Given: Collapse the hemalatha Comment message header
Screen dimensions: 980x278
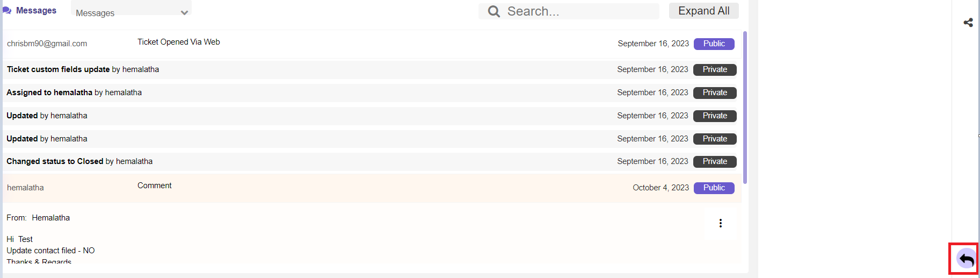Looking at the screenshot, I should [x=372, y=188].
